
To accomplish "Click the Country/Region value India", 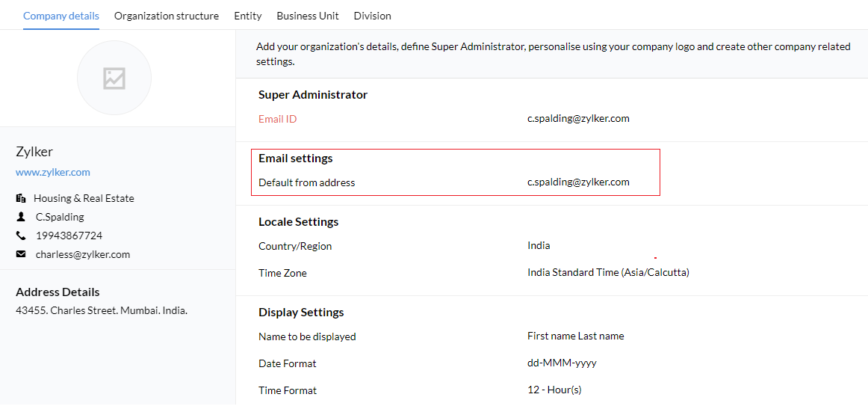I will [539, 245].
